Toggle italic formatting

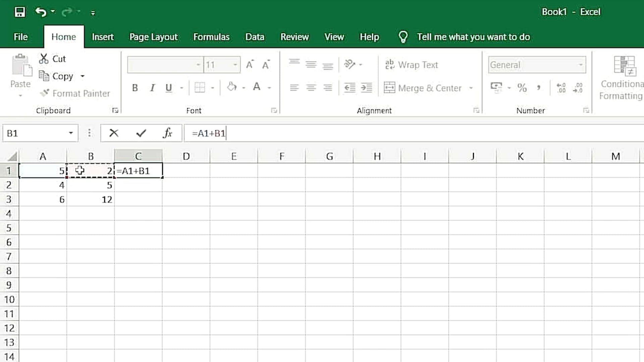(x=152, y=87)
